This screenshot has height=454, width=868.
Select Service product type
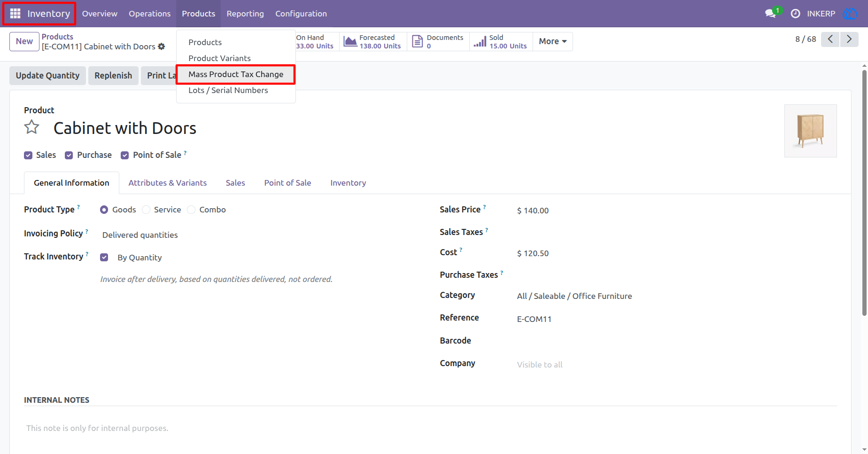point(146,210)
